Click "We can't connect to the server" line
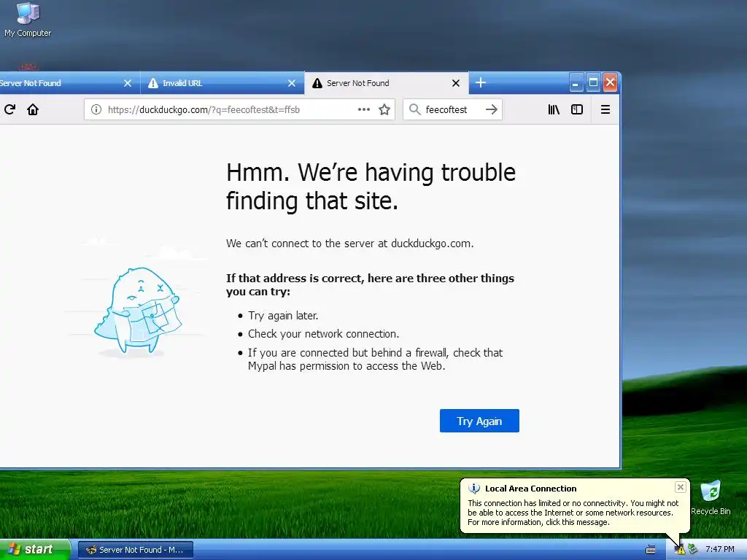The height and width of the screenshot is (560, 747). (349, 244)
